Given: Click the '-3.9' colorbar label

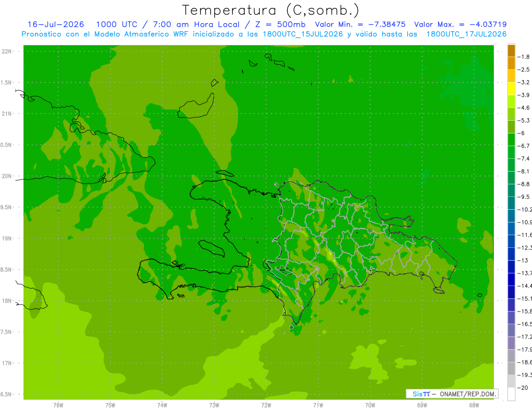Looking at the screenshot, I should coord(523,95).
